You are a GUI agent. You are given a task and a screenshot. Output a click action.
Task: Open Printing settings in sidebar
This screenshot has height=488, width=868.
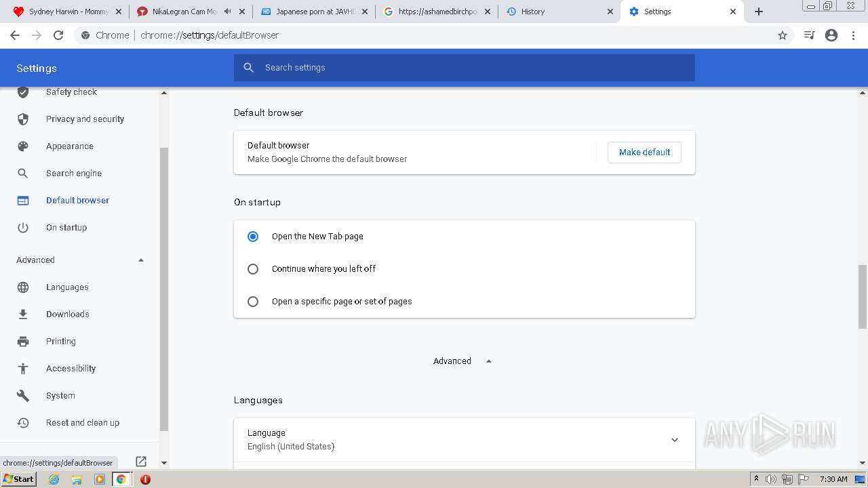coord(60,342)
